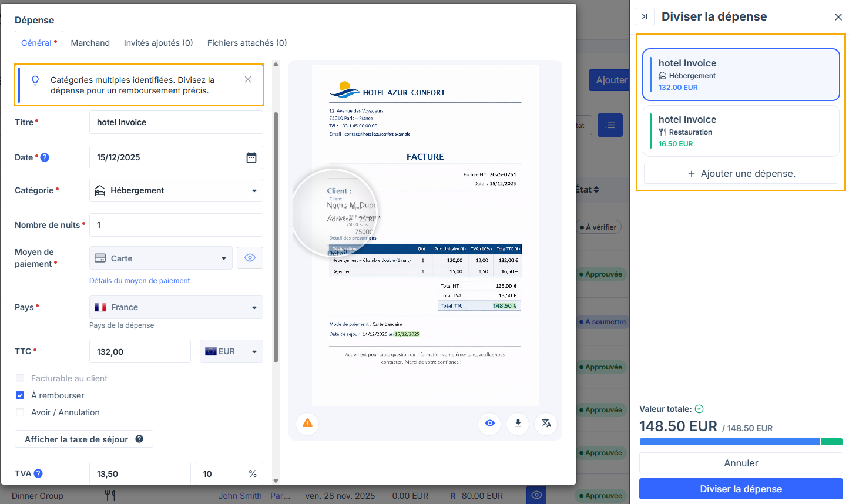Open full view of the invoice with eye icon
The image size is (849, 504).
[489, 424]
